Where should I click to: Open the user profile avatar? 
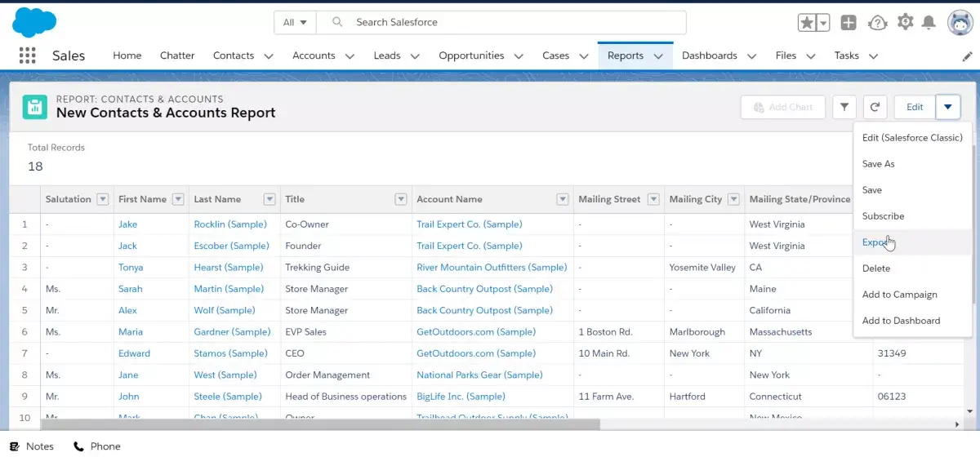[x=959, y=23]
